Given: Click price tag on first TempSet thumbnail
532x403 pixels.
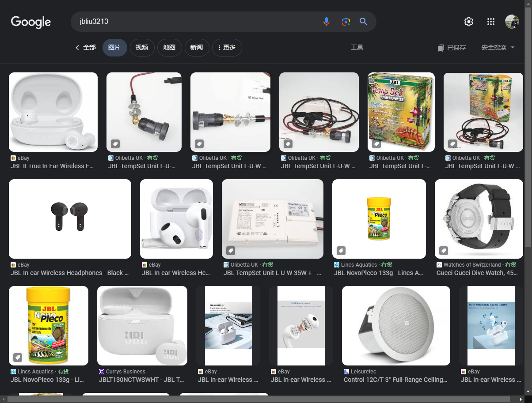Looking at the screenshot, I should [115, 143].
